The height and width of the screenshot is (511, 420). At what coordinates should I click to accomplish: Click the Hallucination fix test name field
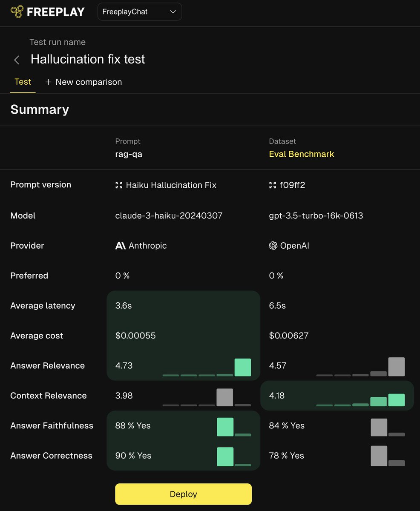(88, 59)
